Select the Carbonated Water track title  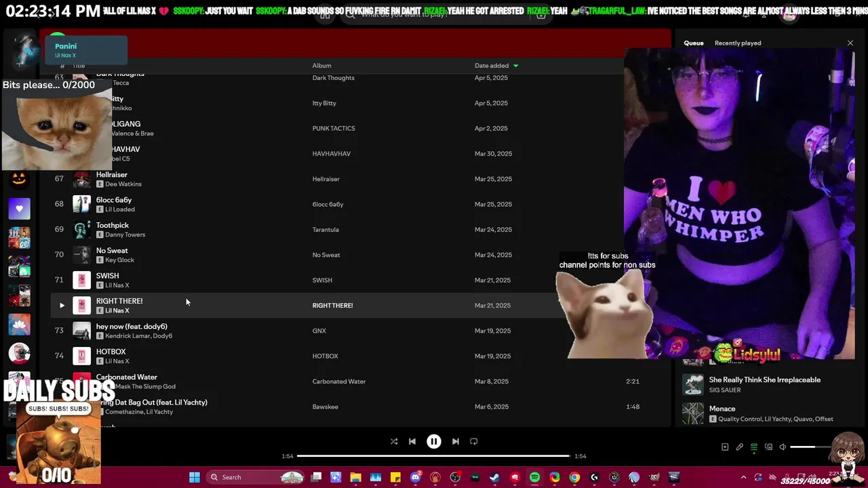coord(127,377)
